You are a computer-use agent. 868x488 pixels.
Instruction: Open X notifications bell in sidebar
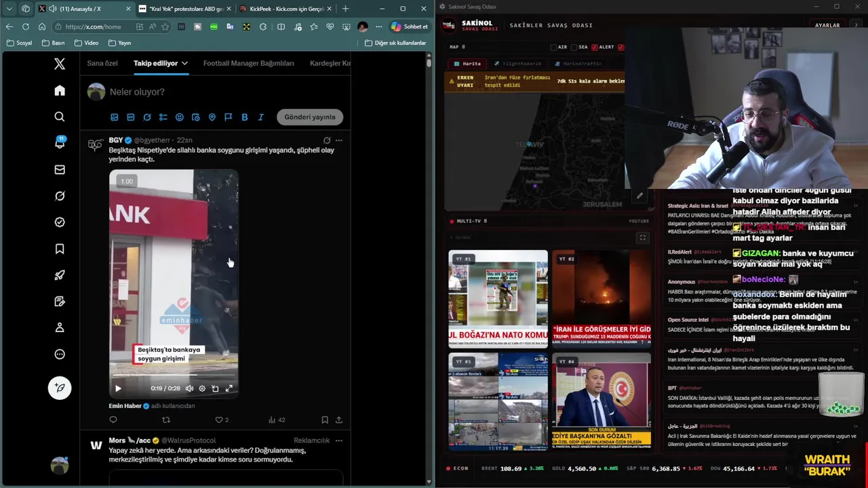click(60, 143)
